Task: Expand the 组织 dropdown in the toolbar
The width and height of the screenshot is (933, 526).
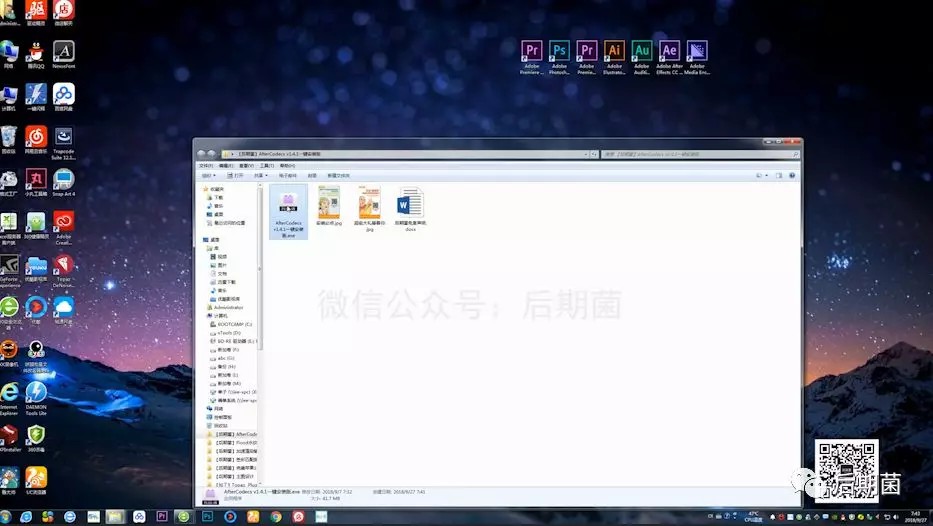Action: coord(208,176)
